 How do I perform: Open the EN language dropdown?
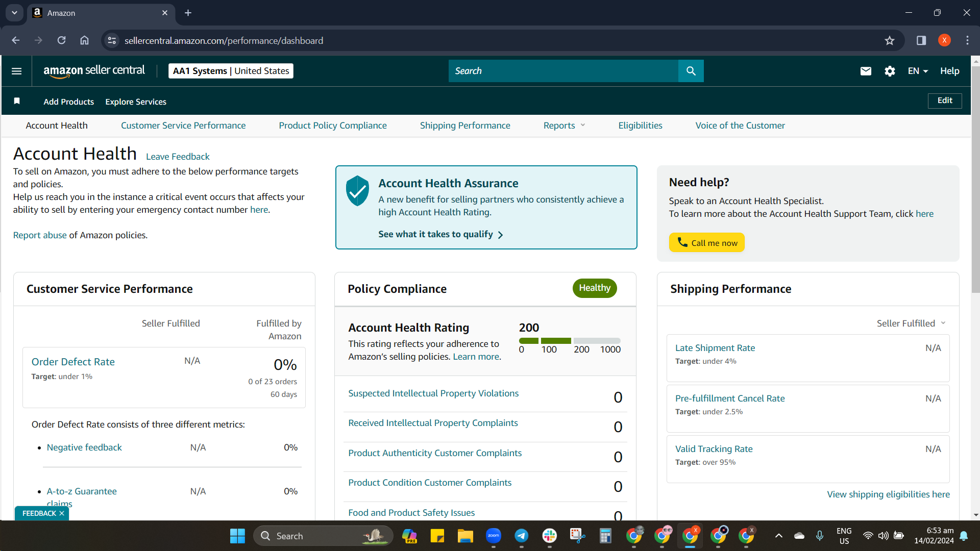click(x=918, y=71)
